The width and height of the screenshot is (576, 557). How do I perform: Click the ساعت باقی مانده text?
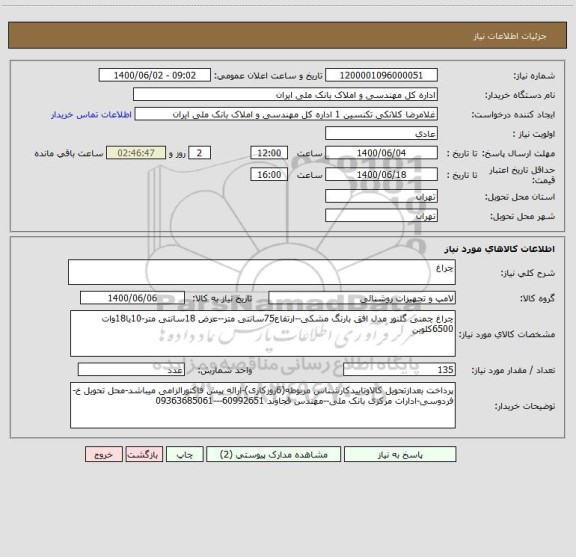[x=69, y=153]
